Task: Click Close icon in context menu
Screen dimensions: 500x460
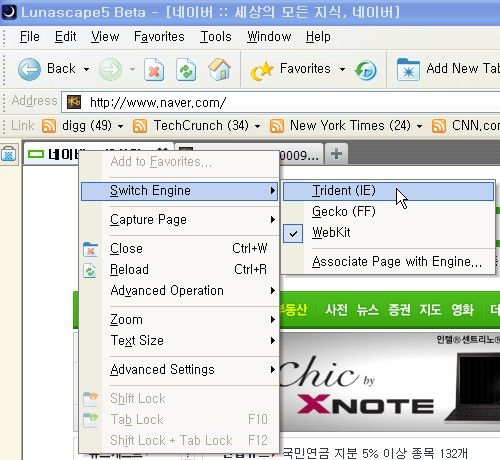Action: [x=90, y=249]
